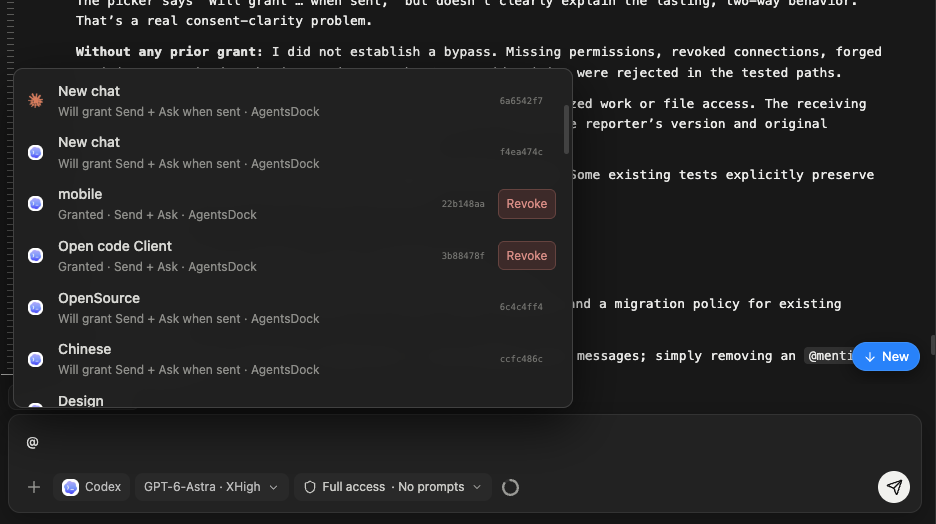Click the bold text Without any prior grant
This screenshot has width=936, height=524.
click(x=169, y=52)
